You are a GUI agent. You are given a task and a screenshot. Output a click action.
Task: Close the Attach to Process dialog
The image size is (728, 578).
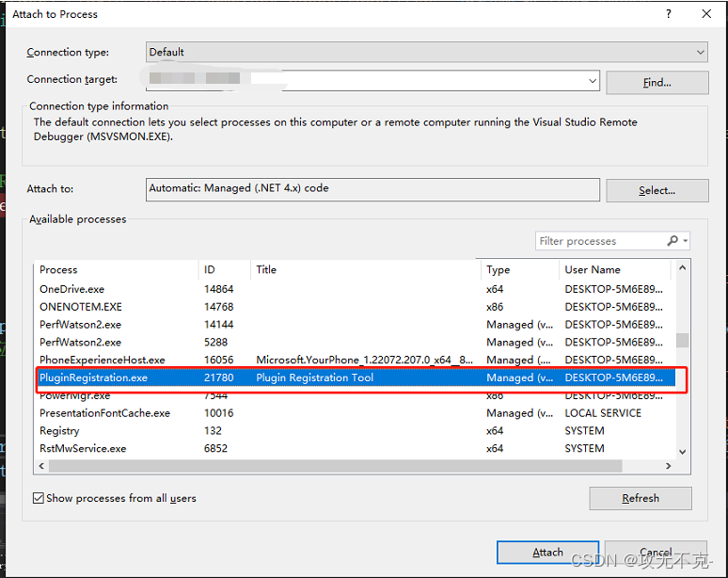click(x=706, y=14)
